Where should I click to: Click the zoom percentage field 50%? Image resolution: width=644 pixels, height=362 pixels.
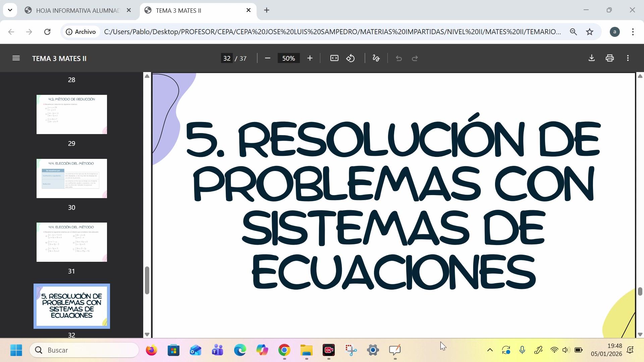coord(288,58)
